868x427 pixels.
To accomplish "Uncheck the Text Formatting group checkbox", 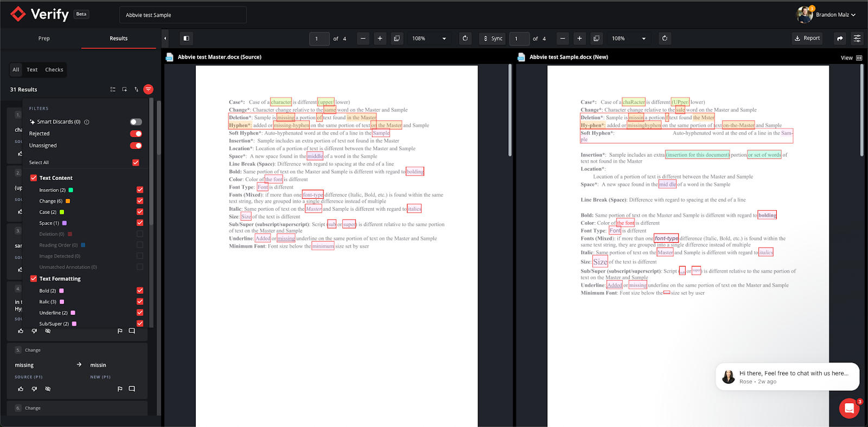I will [34, 279].
